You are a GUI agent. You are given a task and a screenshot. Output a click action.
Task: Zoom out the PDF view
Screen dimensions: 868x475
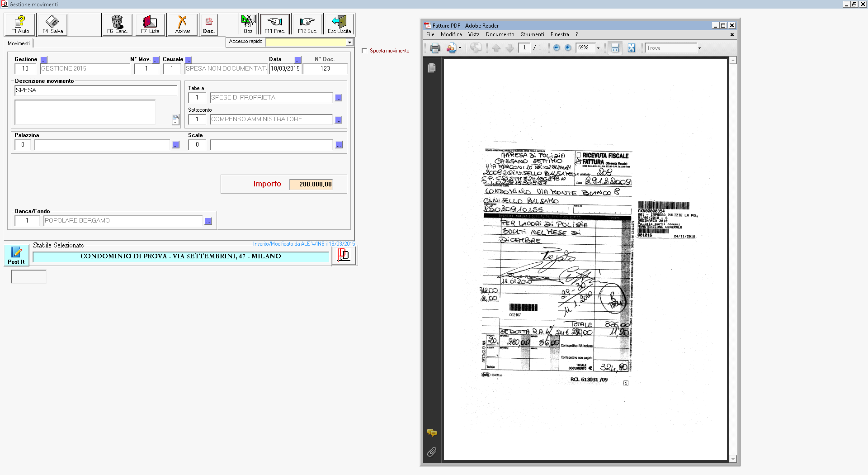[557, 47]
